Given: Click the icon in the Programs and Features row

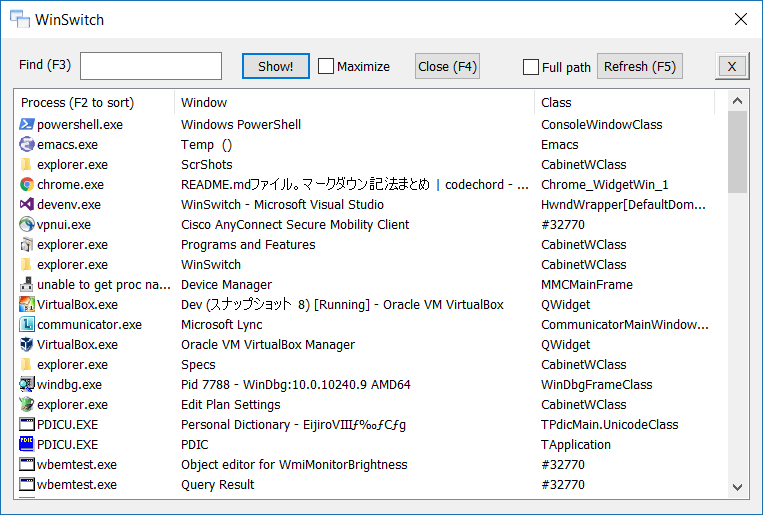Looking at the screenshot, I should click(x=27, y=244).
